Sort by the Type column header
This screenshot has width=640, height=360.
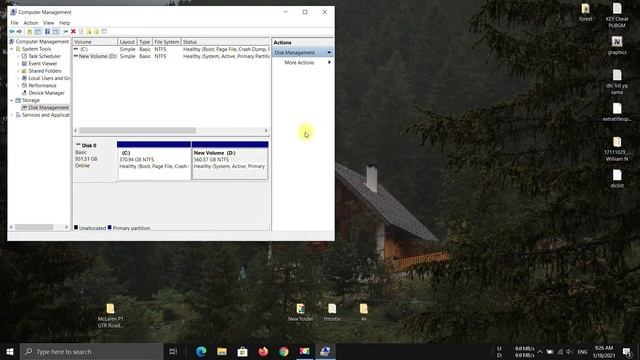pyautogui.click(x=144, y=42)
